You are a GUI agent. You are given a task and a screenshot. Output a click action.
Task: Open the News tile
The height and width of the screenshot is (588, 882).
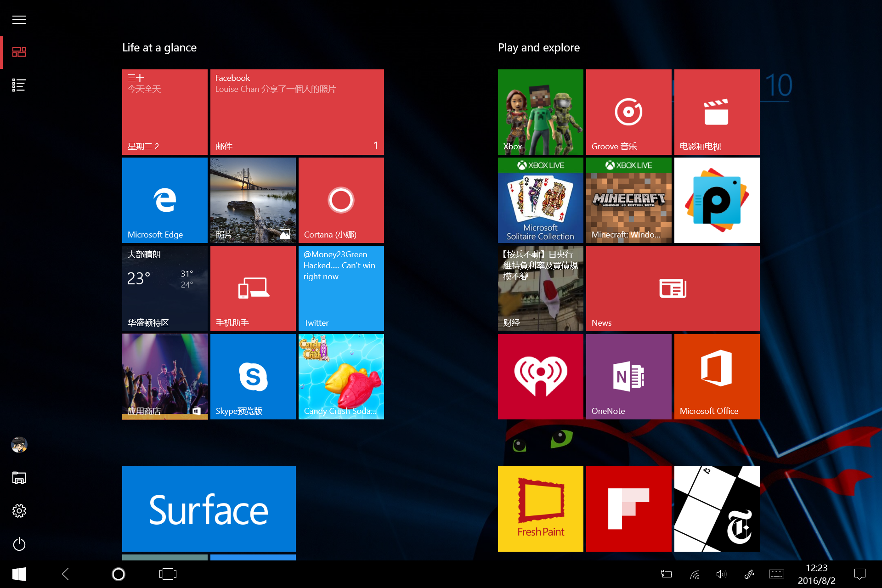[x=673, y=288]
